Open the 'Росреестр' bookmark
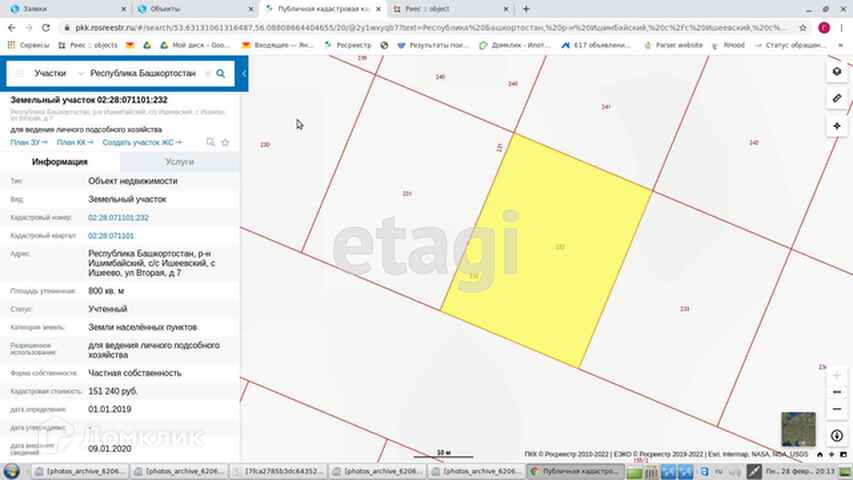Image resolution: width=853 pixels, height=480 pixels. (x=348, y=45)
